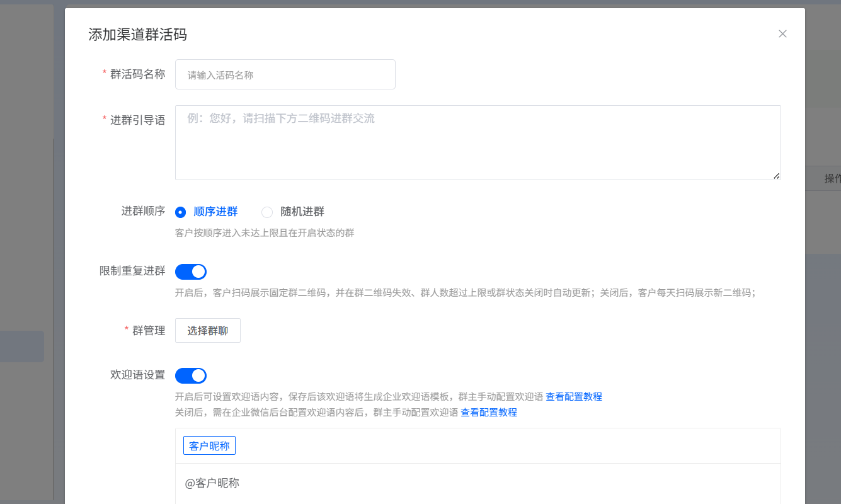Image resolution: width=841 pixels, height=504 pixels.
Task: Turn off the 限制重复进群 switch
Action: click(191, 272)
